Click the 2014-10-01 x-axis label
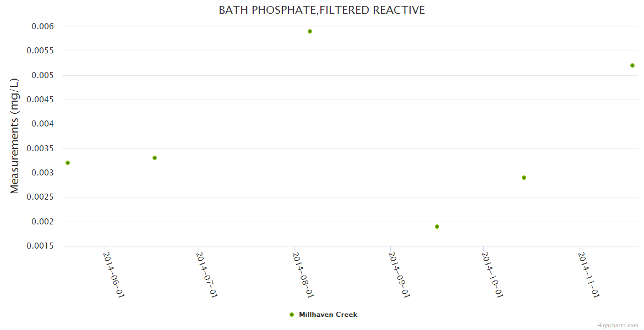Image resolution: width=644 pixels, height=330 pixels. (493, 274)
